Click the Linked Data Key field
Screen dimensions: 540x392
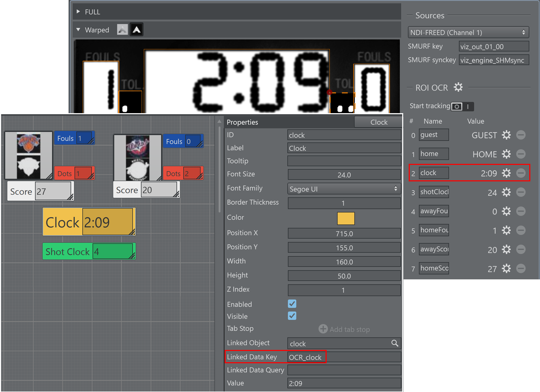(344, 357)
